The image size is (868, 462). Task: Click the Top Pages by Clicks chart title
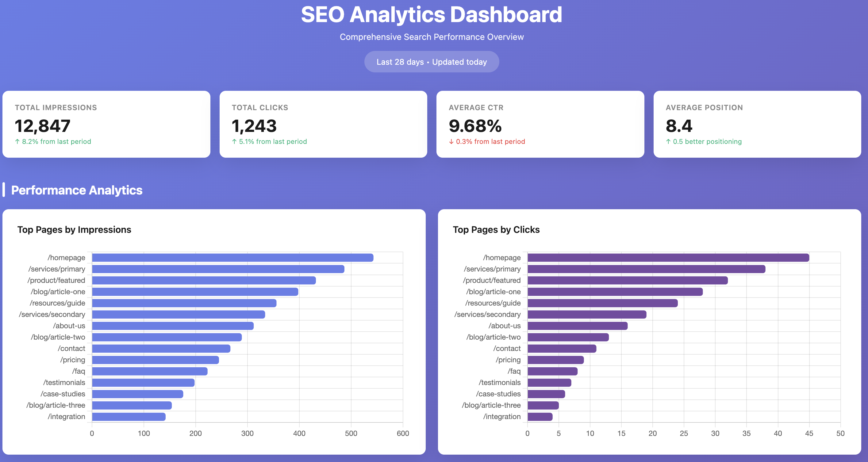tap(496, 229)
